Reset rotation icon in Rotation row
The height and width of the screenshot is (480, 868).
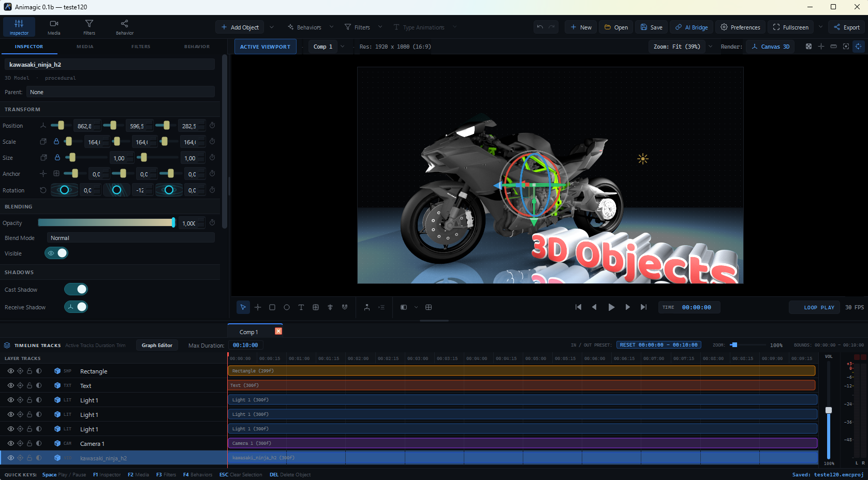click(x=43, y=190)
